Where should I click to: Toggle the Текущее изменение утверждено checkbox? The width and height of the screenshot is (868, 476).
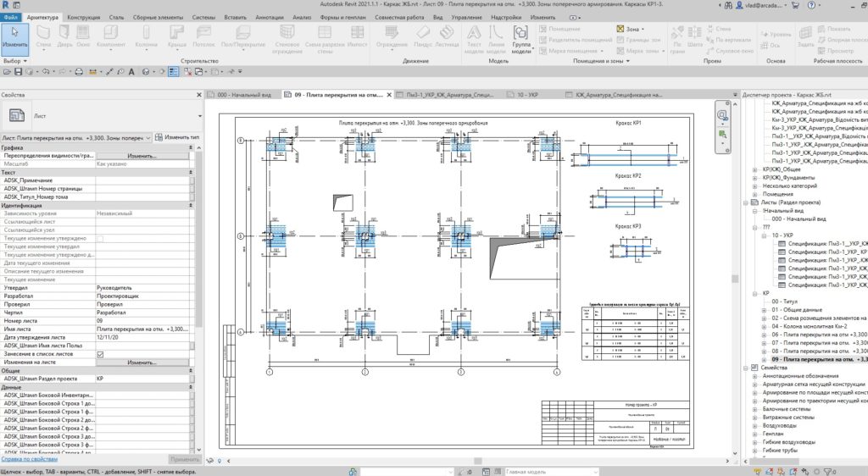pyautogui.click(x=101, y=239)
